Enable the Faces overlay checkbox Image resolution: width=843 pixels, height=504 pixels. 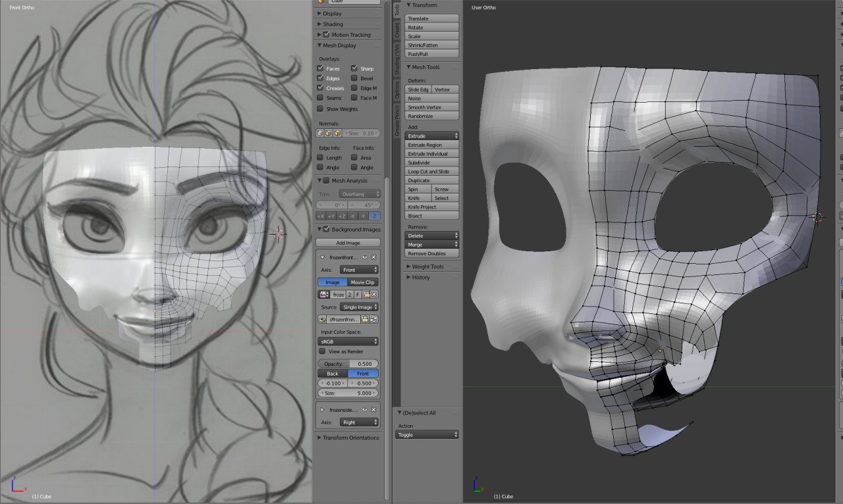320,68
